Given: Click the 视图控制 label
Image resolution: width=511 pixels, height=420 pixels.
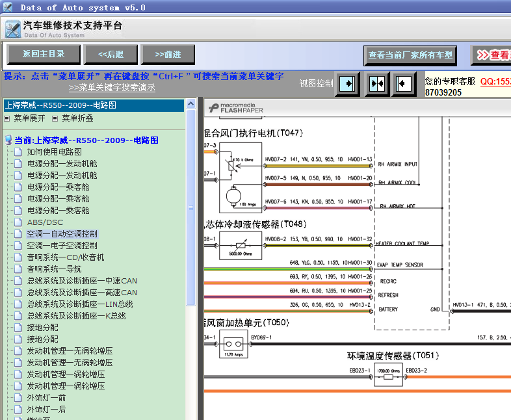Looking at the screenshot, I should (316, 83).
